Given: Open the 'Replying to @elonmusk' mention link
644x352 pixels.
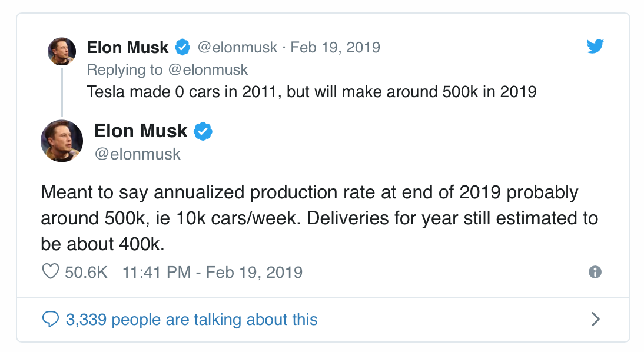Looking at the screenshot, I should point(208,70).
